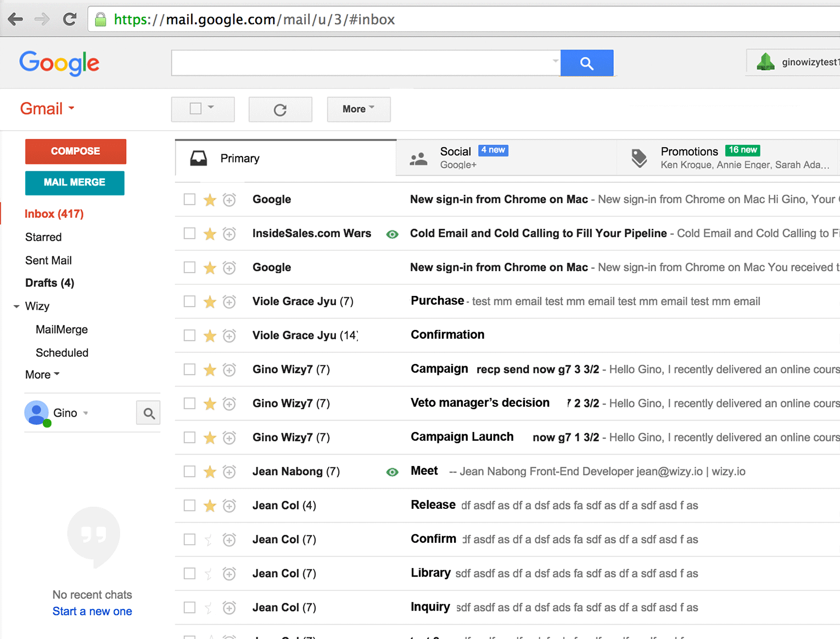Image resolution: width=840 pixels, height=639 pixels.
Task: Expand More labels in sidebar
Action: coord(42,375)
